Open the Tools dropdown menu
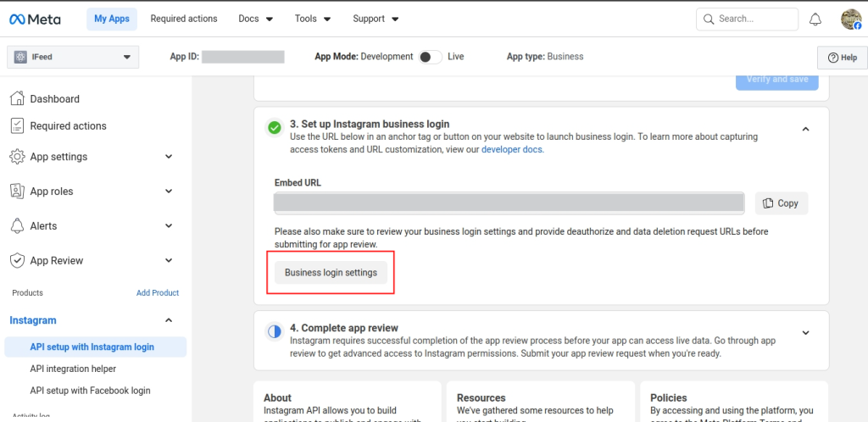The width and height of the screenshot is (868, 422). click(x=313, y=19)
